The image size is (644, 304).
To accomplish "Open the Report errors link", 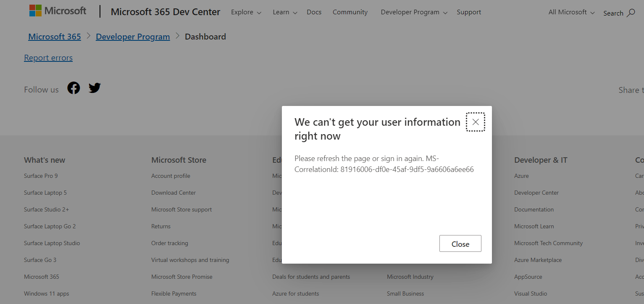I will point(48,58).
